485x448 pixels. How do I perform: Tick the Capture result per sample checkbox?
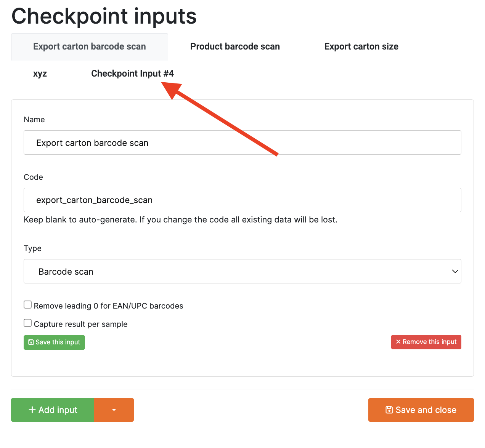pyautogui.click(x=28, y=323)
